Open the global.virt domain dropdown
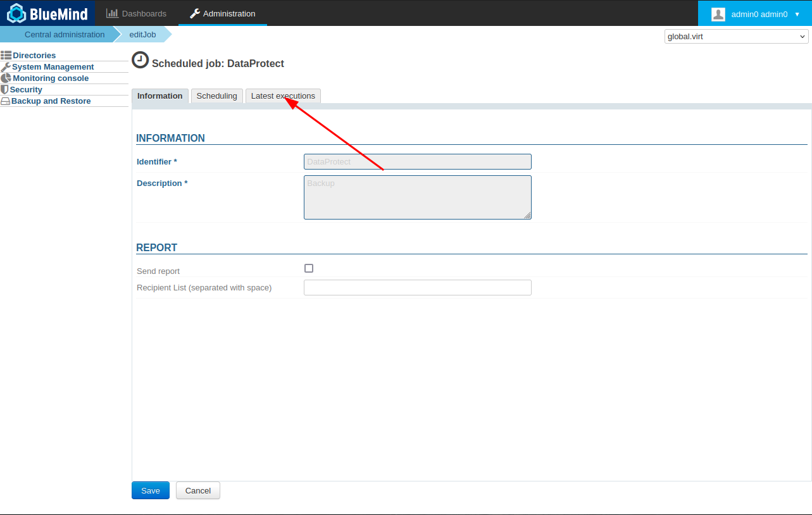The image size is (812, 515). (736, 37)
